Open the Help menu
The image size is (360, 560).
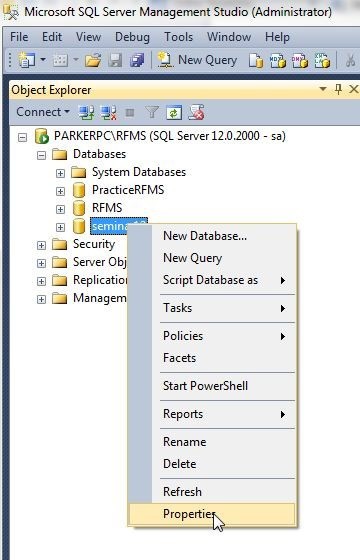click(x=277, y=37)
